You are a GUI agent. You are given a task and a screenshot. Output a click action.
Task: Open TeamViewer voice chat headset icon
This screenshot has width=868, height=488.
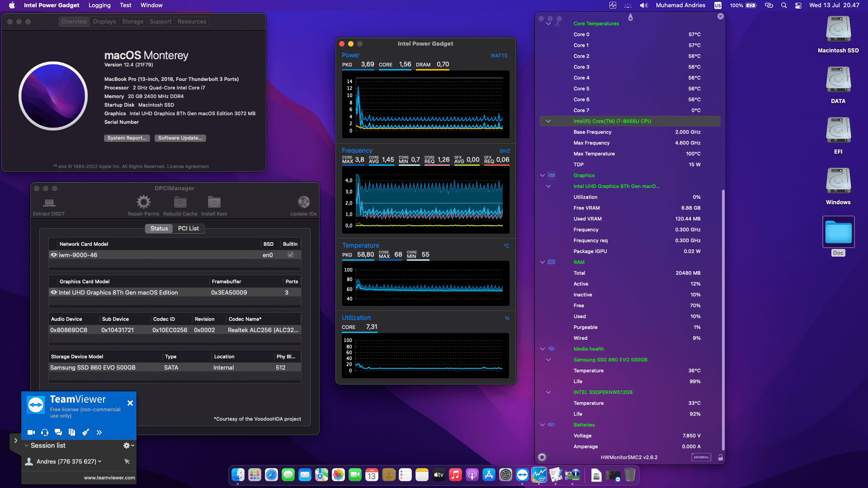44,432
